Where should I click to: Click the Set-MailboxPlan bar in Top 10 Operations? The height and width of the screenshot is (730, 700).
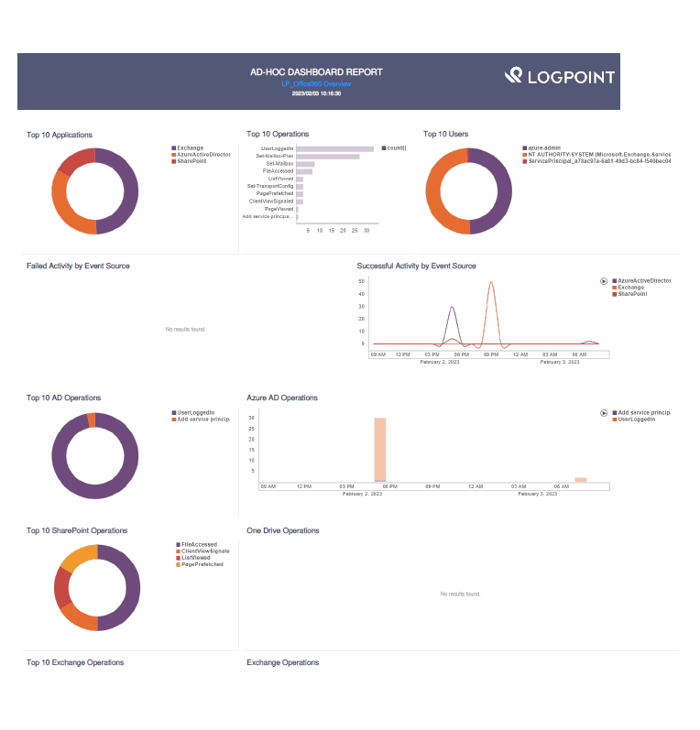click(328, 157)
